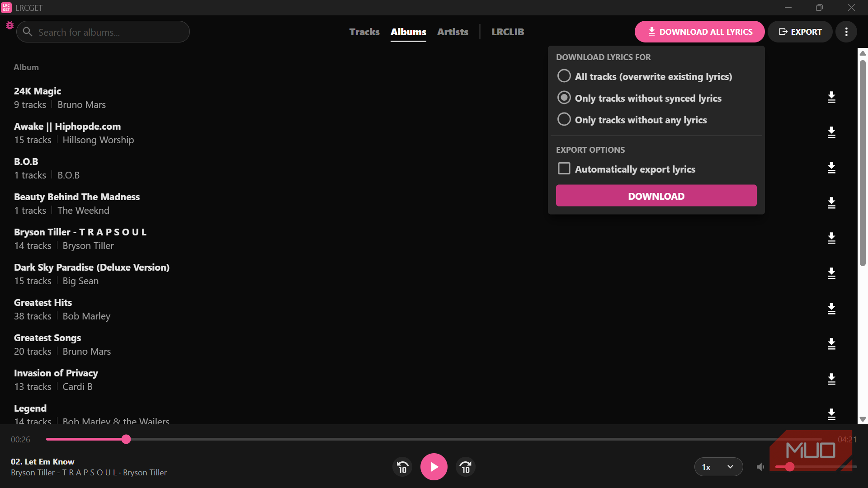
Task: Click the playback progress slider handle
Action: pos(126,439)
